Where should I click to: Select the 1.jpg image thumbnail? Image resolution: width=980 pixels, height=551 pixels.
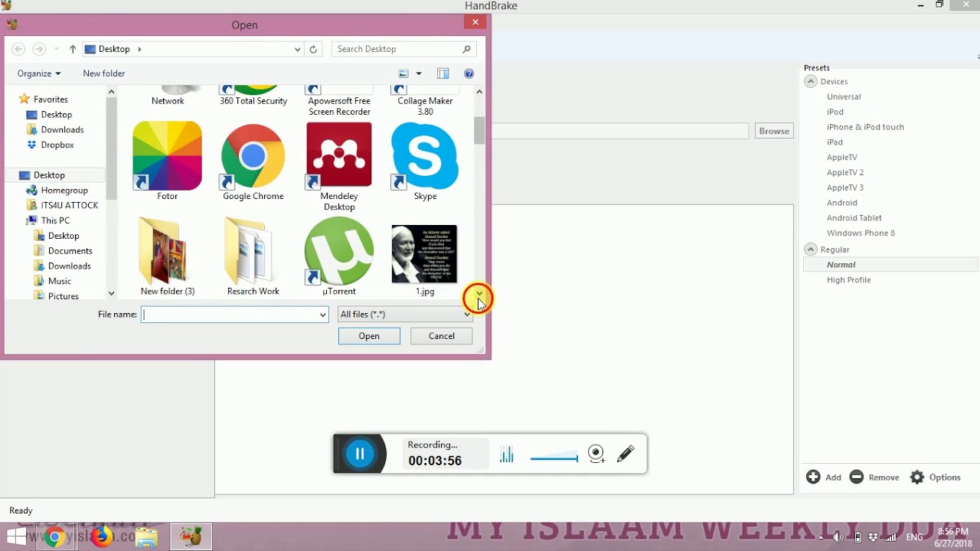pos(424,254)
